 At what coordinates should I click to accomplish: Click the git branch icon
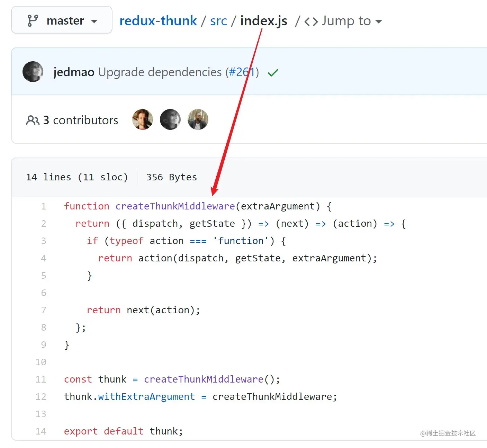coord(33,21)
